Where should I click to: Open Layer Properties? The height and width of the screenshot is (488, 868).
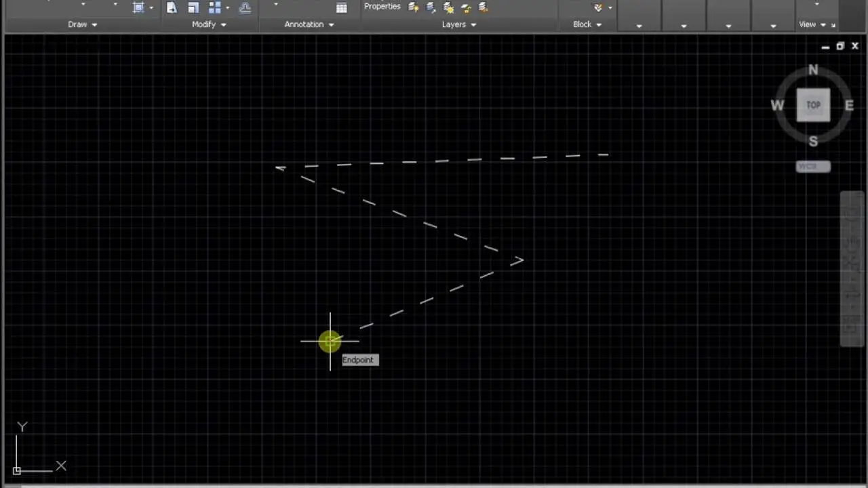382,6
